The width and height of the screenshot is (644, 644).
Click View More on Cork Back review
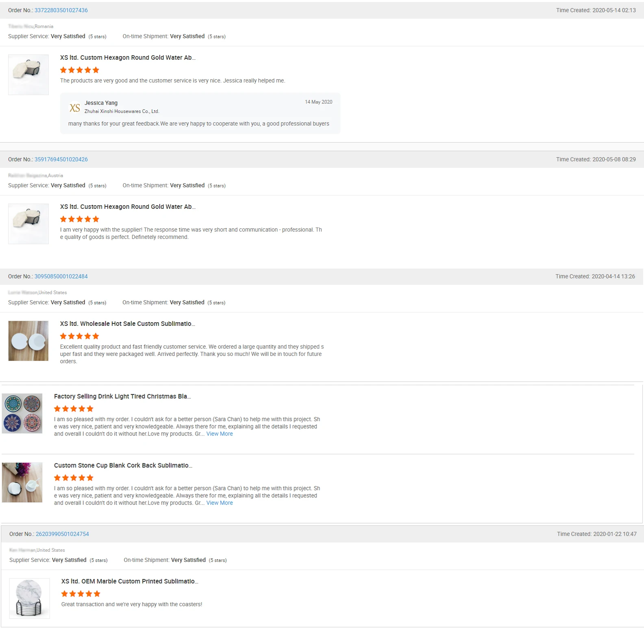219,503
